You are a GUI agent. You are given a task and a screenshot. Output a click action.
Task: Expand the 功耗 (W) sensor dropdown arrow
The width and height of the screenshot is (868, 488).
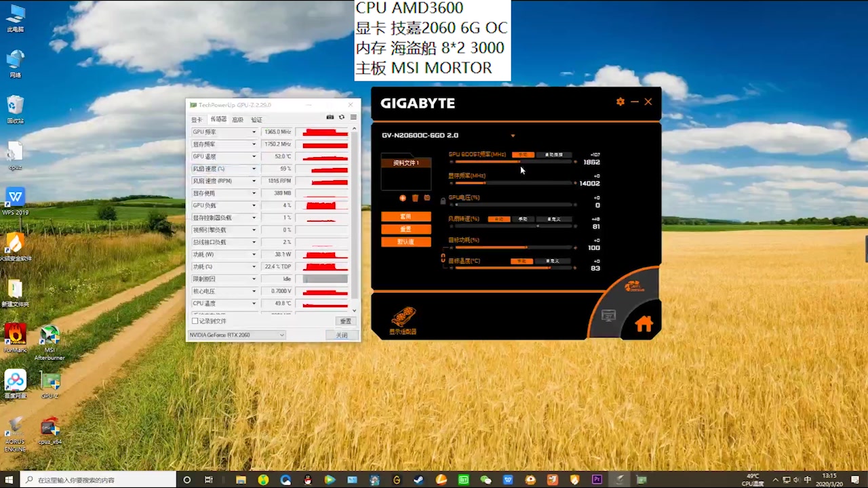[x=254, y=254]
